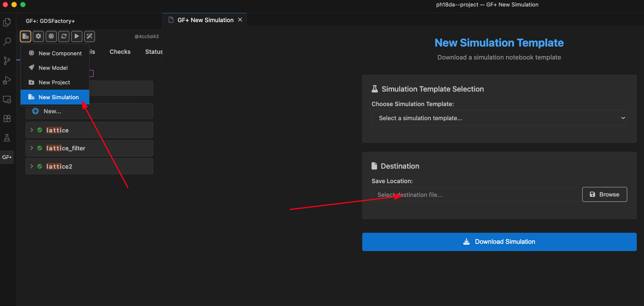The width and height of the screenshot is (644, 306).
Task: Select the lattice component name
Action: [58, 130]
